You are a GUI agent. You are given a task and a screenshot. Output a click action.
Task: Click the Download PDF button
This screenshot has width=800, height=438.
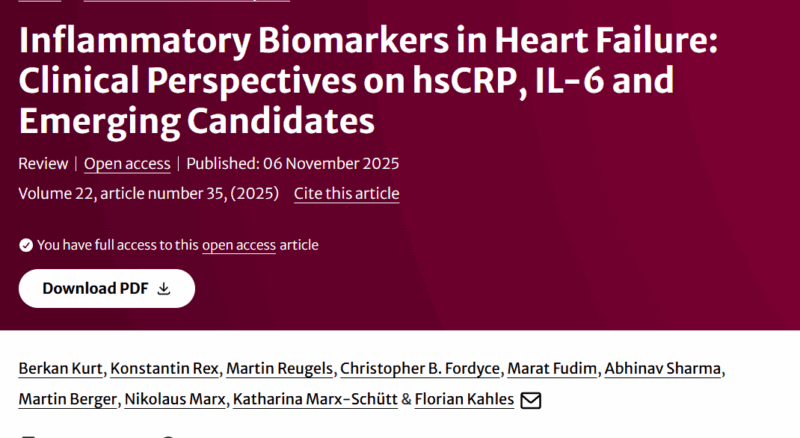[106, 288]
